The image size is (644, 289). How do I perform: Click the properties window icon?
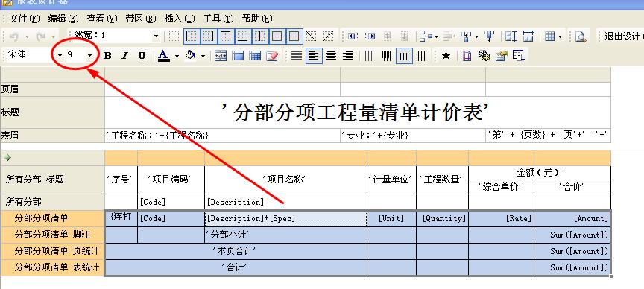[x=502, y=56]
